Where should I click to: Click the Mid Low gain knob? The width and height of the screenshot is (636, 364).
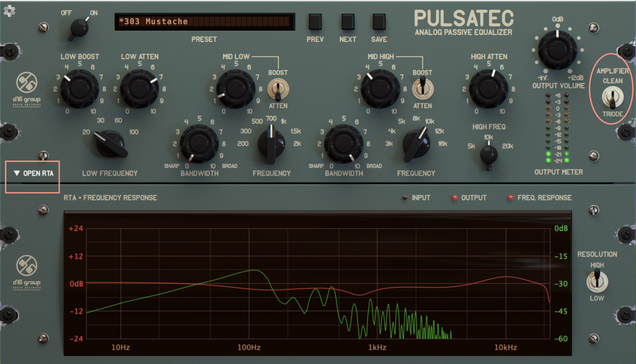236,89
